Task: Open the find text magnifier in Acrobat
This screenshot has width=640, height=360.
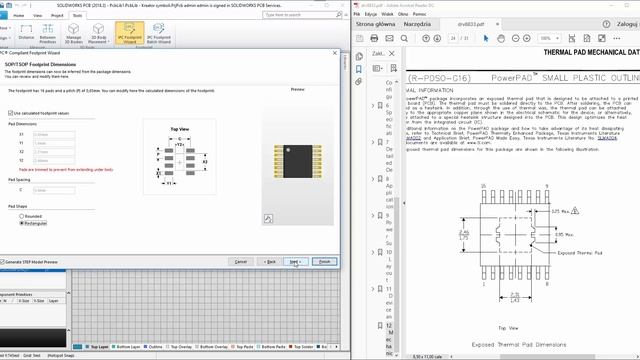Action: point(404,38)
